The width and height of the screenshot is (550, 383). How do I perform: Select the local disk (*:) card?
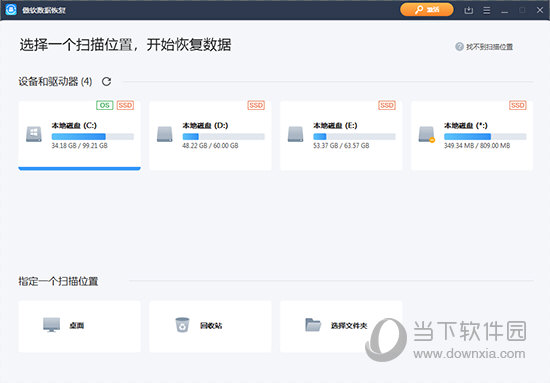coord(472,135)
